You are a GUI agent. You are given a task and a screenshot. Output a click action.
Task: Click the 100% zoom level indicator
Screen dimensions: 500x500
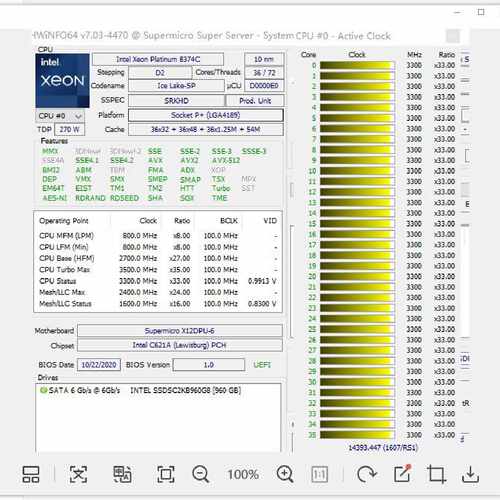click(x=243, y=474)
